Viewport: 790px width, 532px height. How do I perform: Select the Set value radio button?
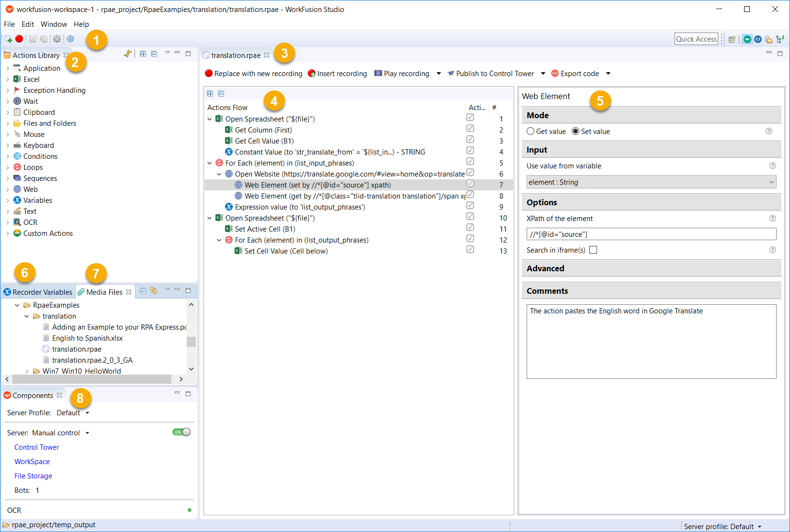click(x=576, y=131)
